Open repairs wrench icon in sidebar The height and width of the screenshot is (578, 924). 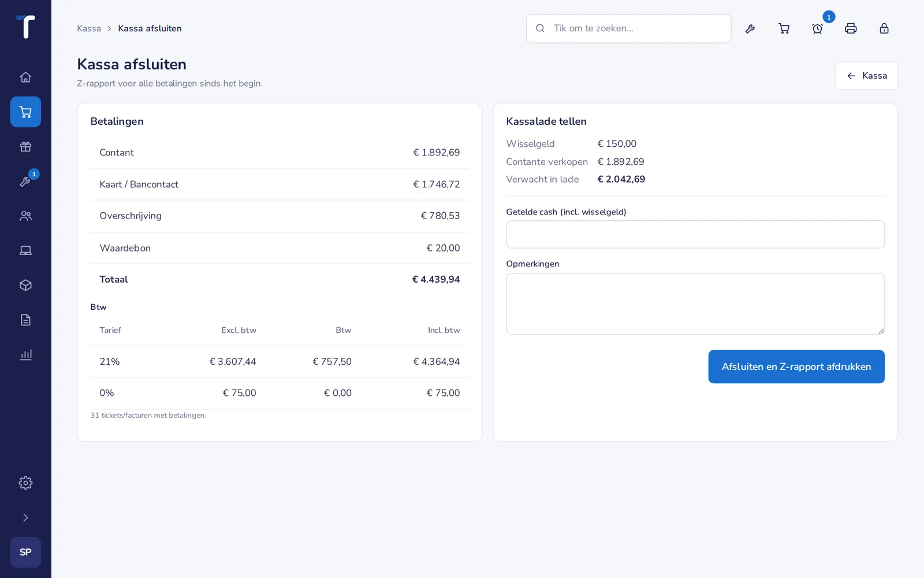25,181
